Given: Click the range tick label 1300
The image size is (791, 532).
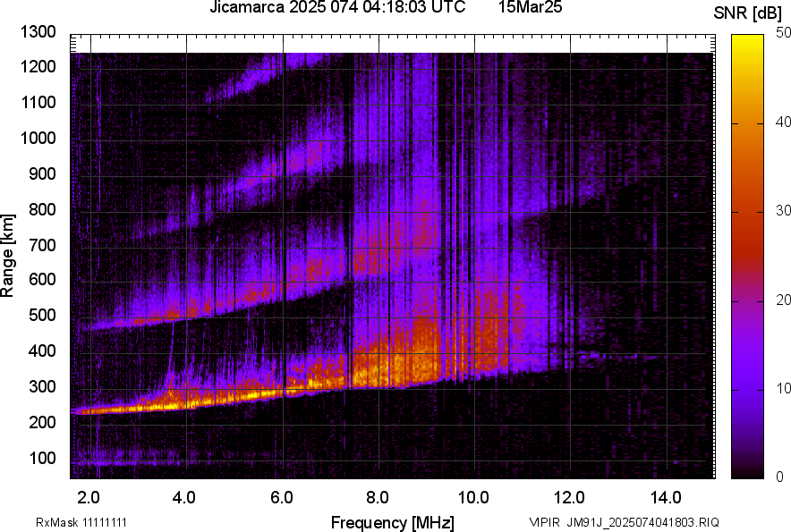Looking at the screenshot, I should 38,32.
